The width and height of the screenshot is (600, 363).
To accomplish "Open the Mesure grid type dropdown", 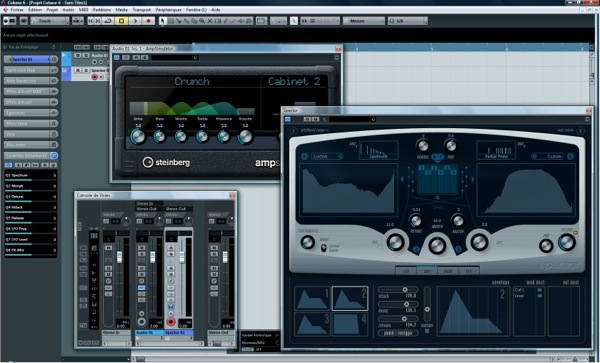I will [363, 21].
